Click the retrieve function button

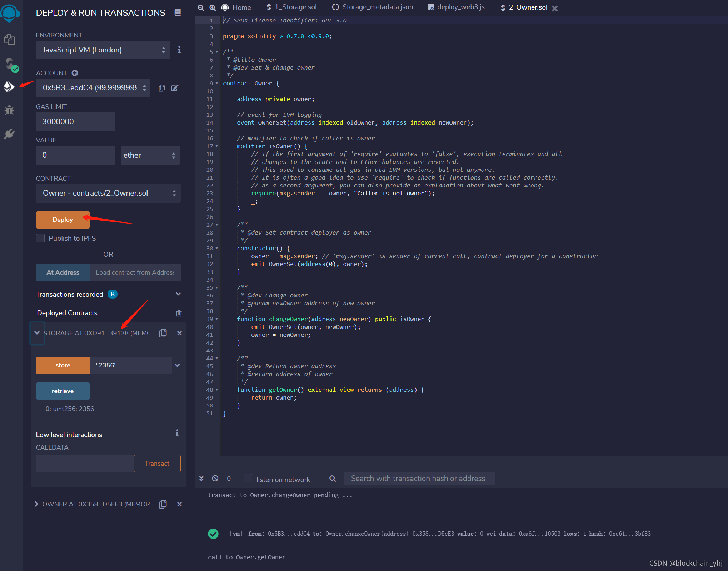coord(63,391)
